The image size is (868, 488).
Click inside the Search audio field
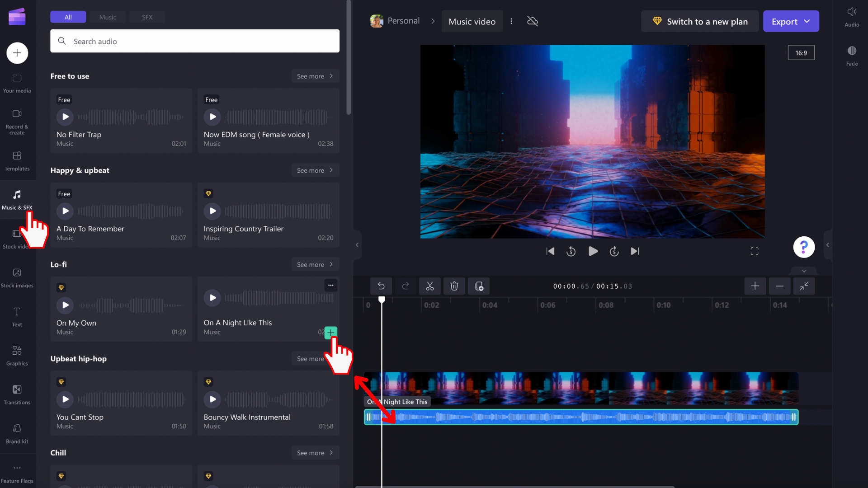point(194,41)
